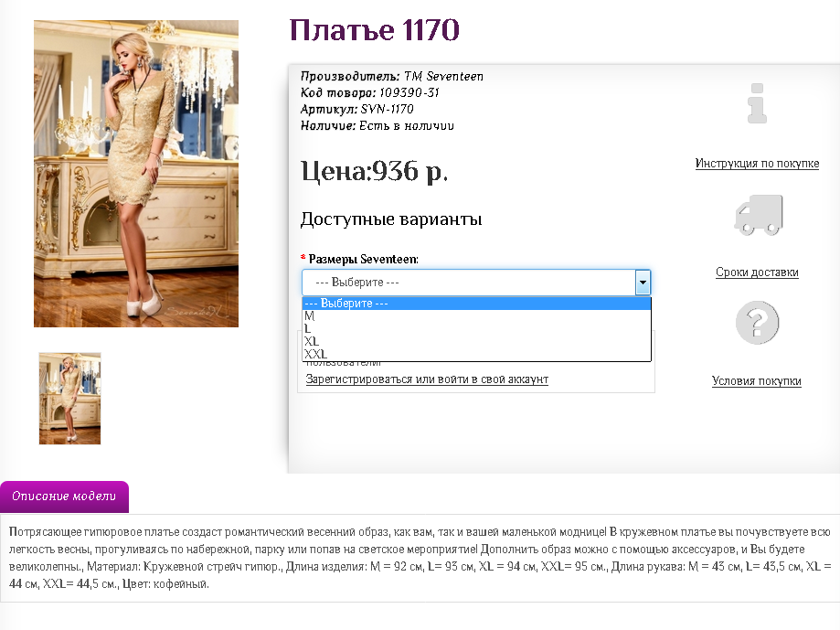The height and width of the screenshot is (630, 840).
Task: Click the small dress thumbnail image
Action: [x=69, y=399]
